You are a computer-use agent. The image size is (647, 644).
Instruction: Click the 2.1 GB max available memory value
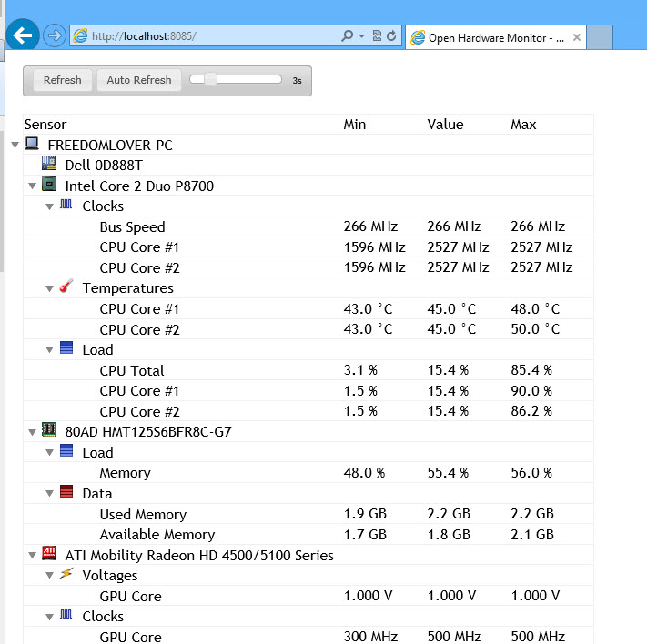pos(532,535)
